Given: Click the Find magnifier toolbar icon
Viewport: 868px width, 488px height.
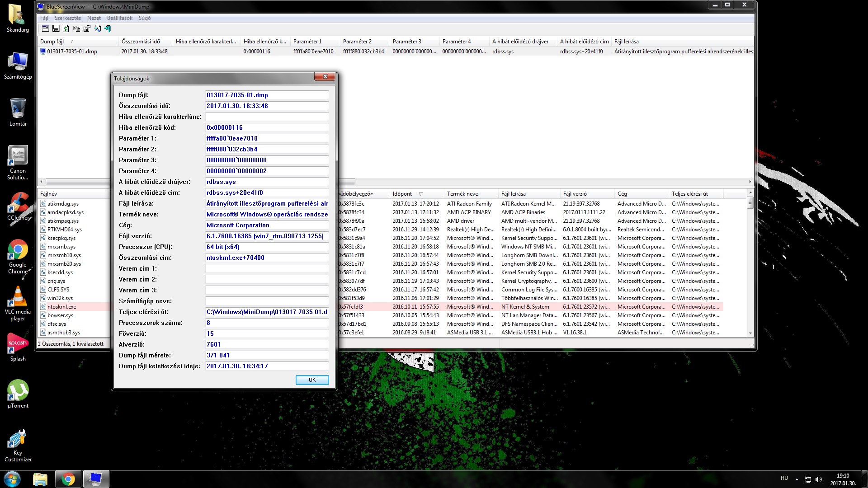Looking at the screenshot, I should 97,28.
